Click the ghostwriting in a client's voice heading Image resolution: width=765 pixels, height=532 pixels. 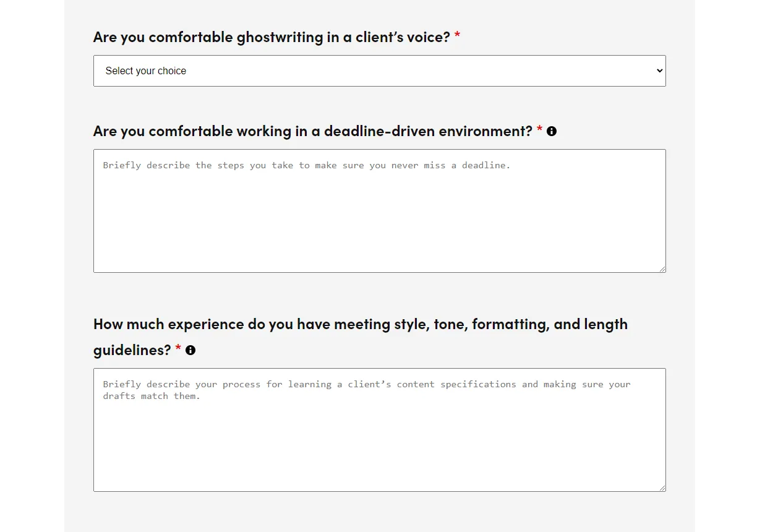[x=272, y=36]
